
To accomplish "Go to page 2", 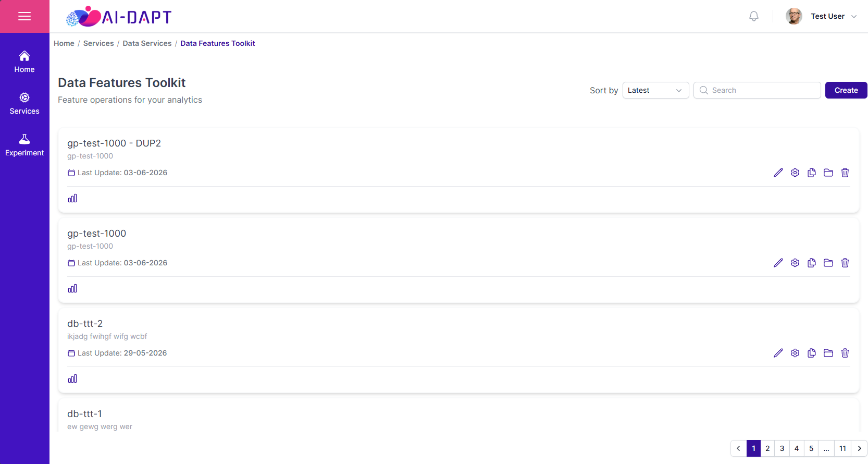I will [x=767, y=448].
